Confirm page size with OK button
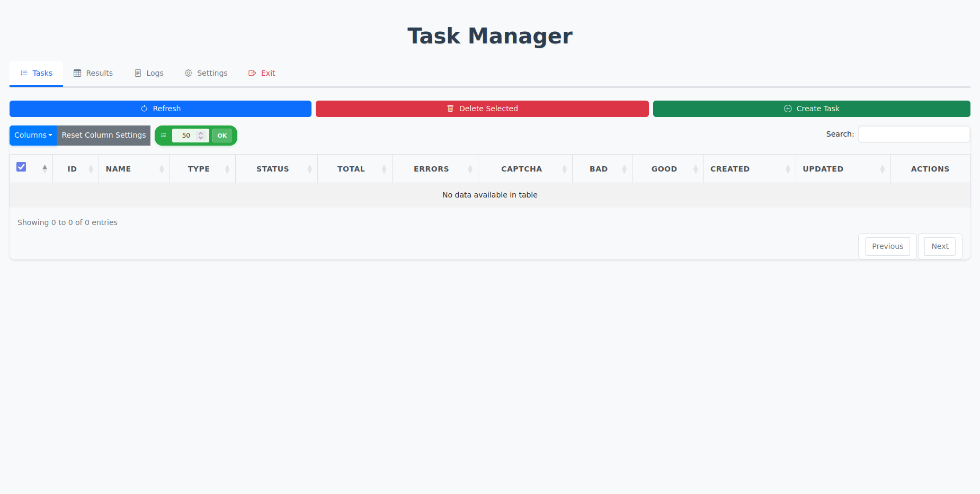 pos(222,136)
